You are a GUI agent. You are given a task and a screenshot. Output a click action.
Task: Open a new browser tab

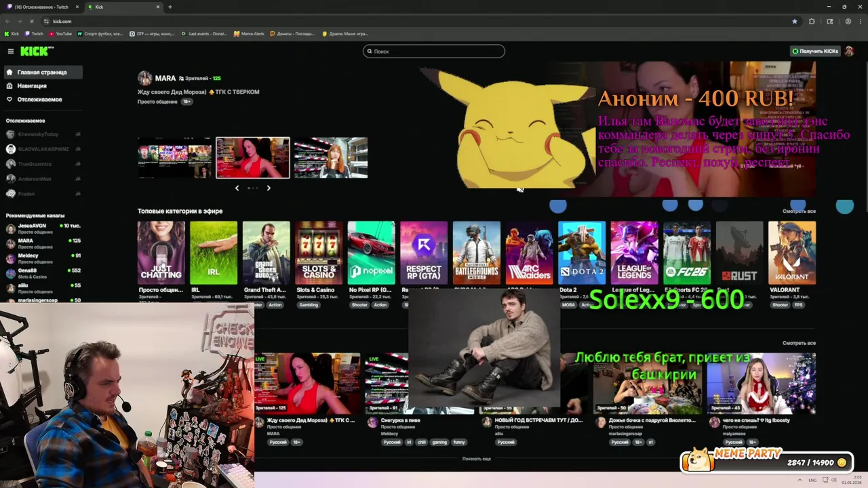pos(170,7)
